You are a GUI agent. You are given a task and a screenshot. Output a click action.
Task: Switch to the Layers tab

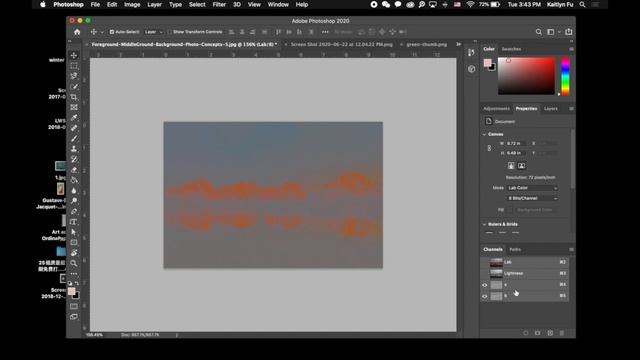pyautogui.click(x=551, y=109)
